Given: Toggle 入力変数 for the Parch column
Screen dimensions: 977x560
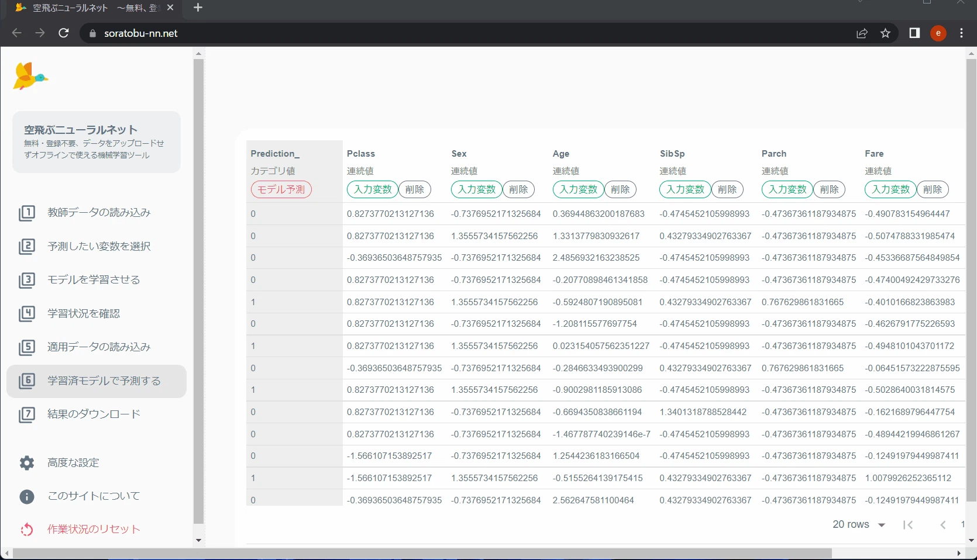Looking at the screenshot, I should coord(787,189).
